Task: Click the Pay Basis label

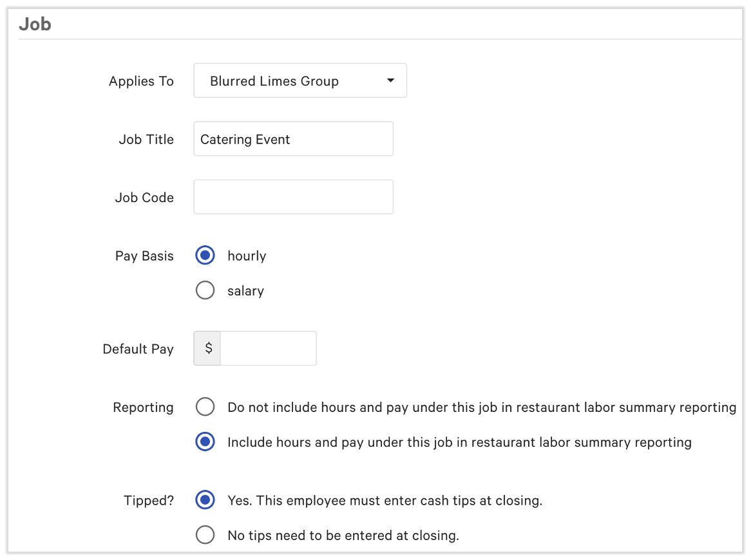Action: coord(144,256)
